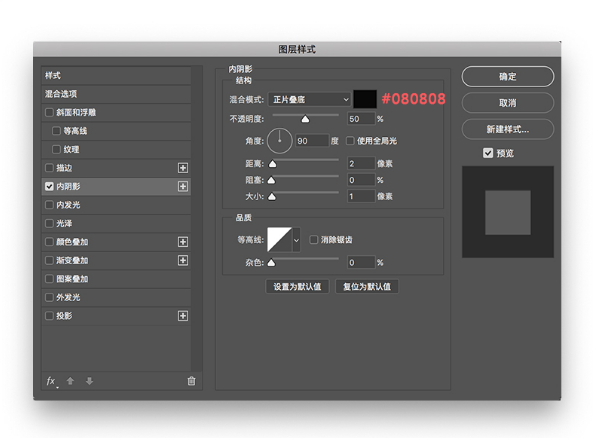593x438 pixels.
Task: Click the plus icon next to 渐变叠加
Action: [x=183, y=260]
